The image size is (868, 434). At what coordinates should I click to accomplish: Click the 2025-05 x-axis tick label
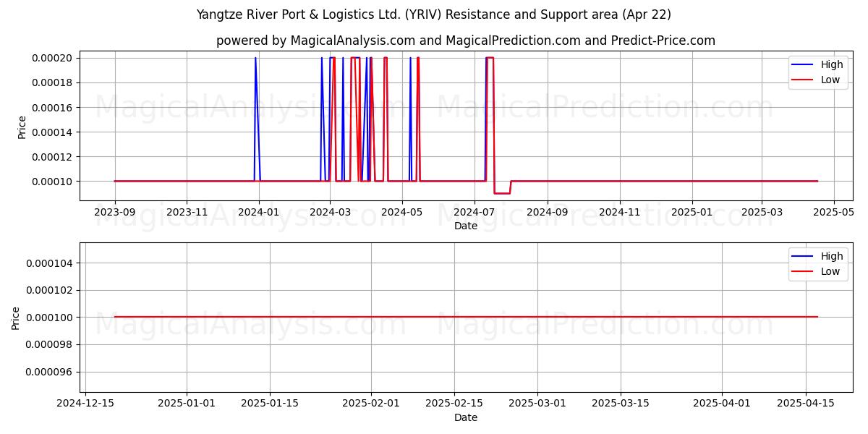click(834, 212)
